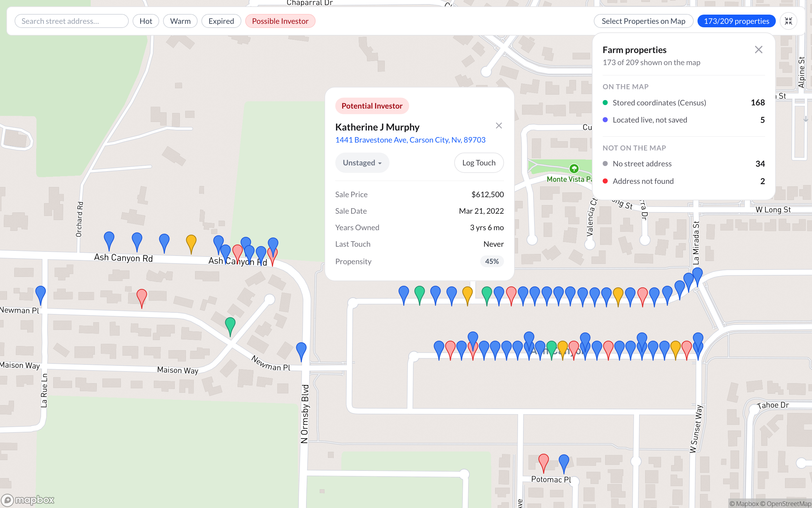Click the 173/209 properties button

[737, 21]
